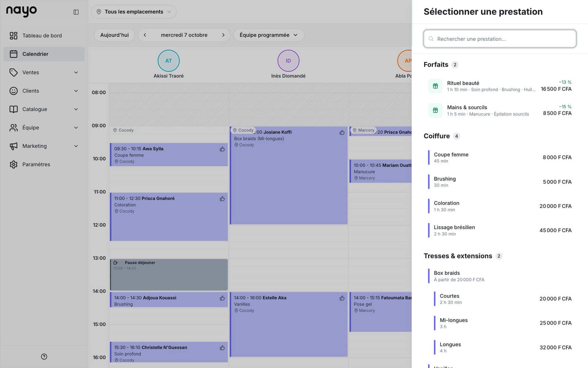Image resolution: width=588 pixels, height=368 pixels.
Task: Open the Tous les emplacements location dropdown
Action: click(x=134, y=12)
